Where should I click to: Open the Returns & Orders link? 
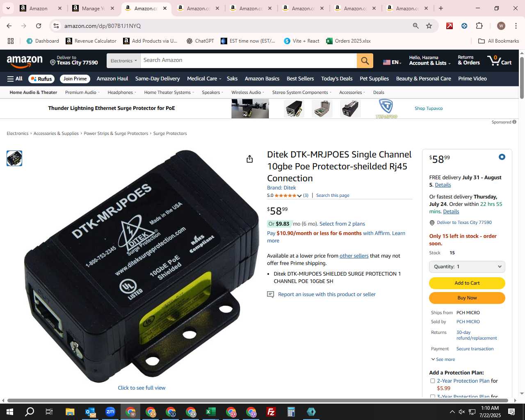click(469, 60)
